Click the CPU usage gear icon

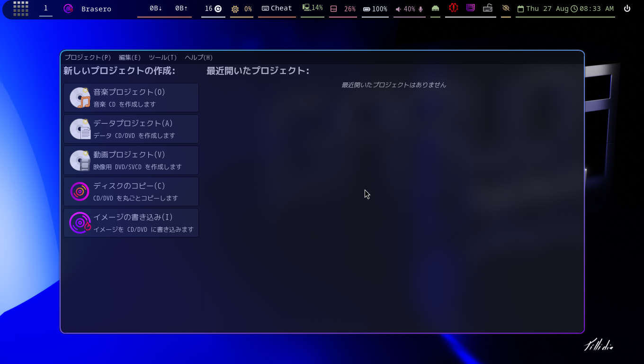pos(235,9)
